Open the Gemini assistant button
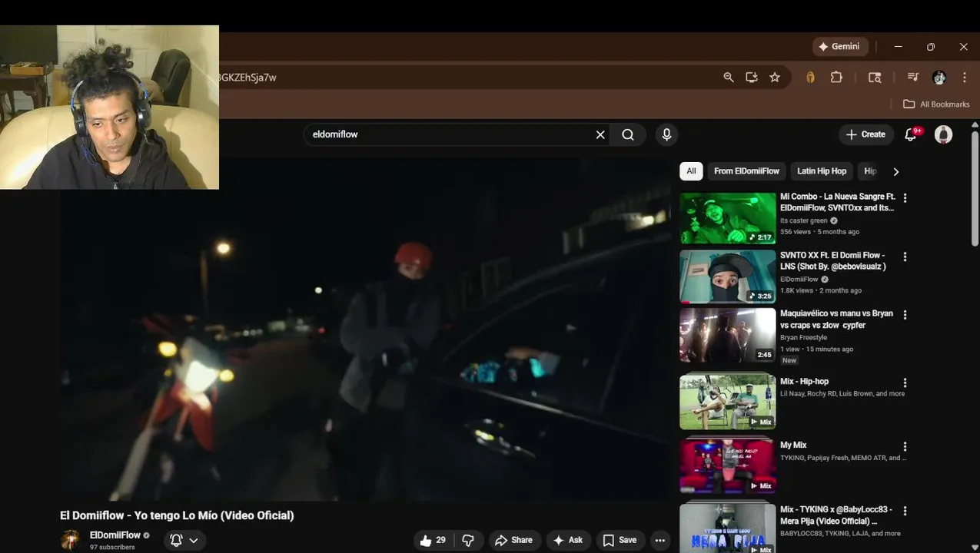This screenshot has height=553, width=980. point(840,47)
